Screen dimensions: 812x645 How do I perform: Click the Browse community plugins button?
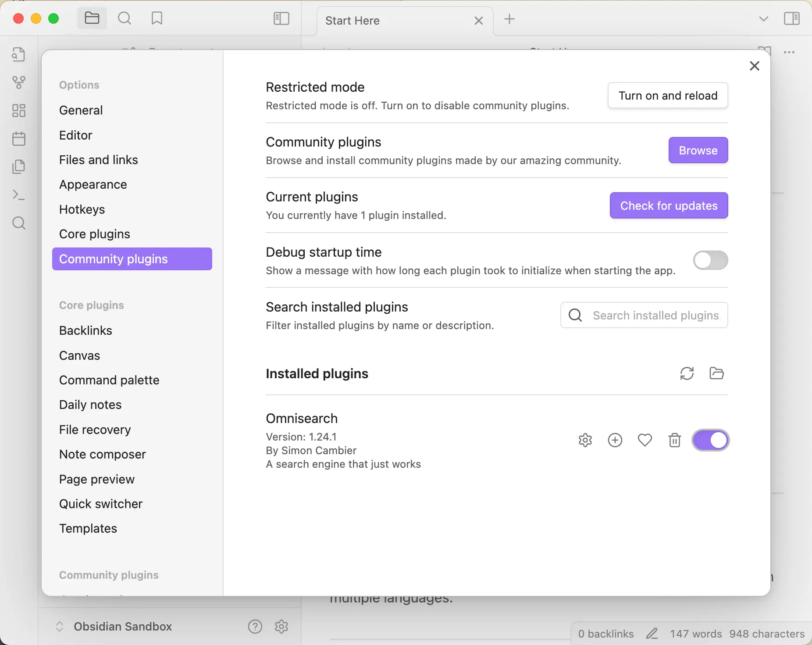pos(698,150)
